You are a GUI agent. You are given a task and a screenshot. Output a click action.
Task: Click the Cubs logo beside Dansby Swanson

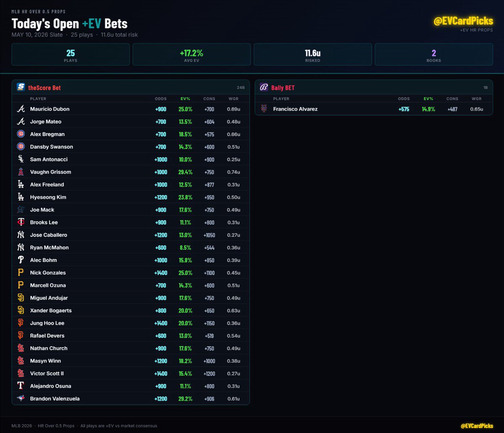coord(21,147)
